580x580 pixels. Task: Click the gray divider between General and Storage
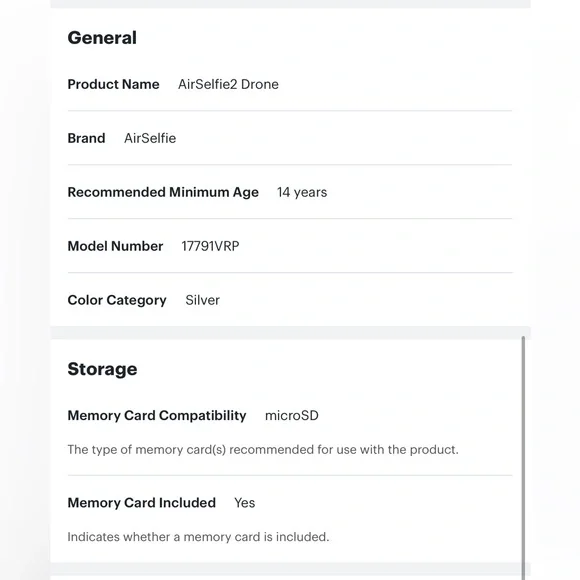290,333
